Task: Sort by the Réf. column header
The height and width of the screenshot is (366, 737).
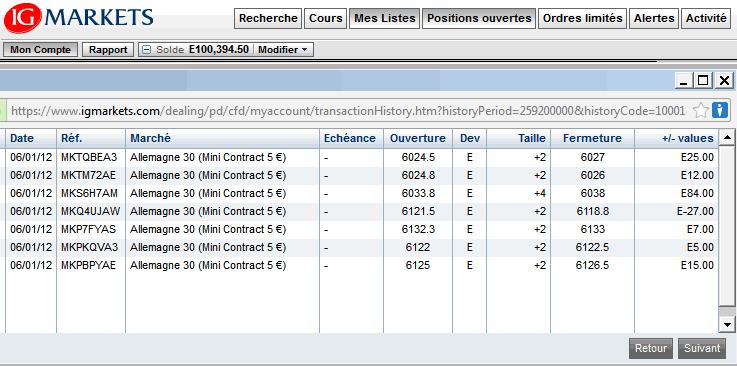Action: click(91, 139)
